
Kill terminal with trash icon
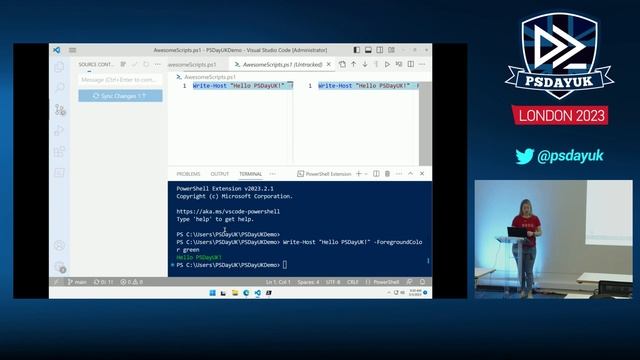(387, 174)
